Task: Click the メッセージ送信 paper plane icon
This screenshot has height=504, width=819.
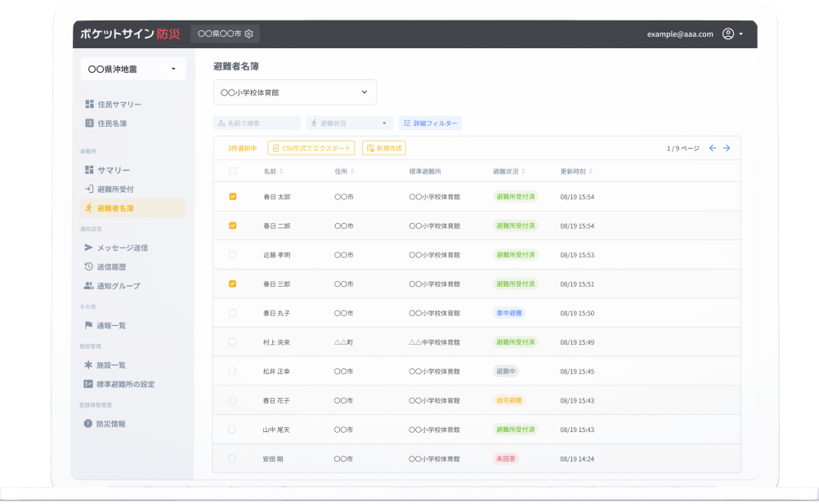Action: (89, 248)
